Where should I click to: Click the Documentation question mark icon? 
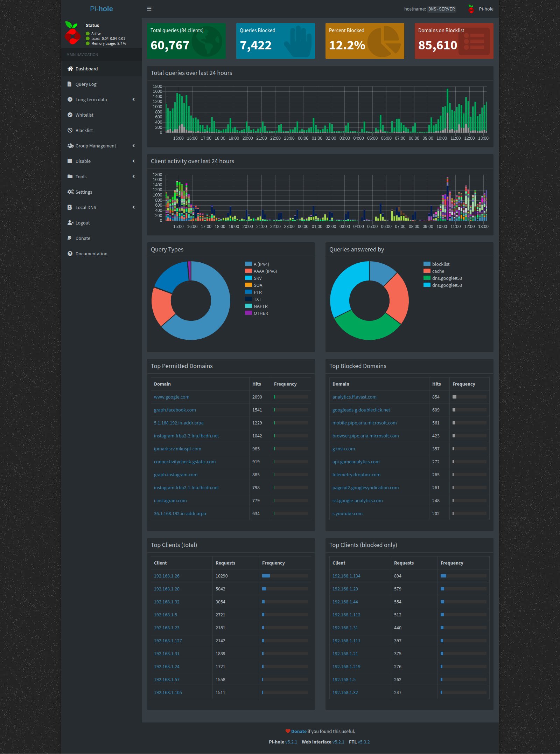click(x=70, y=254)
